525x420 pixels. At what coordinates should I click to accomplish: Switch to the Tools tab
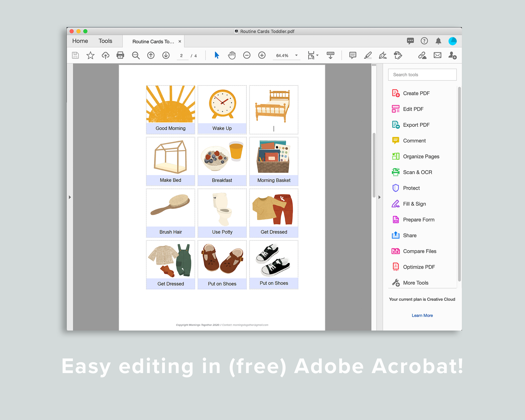click(105, 41)
